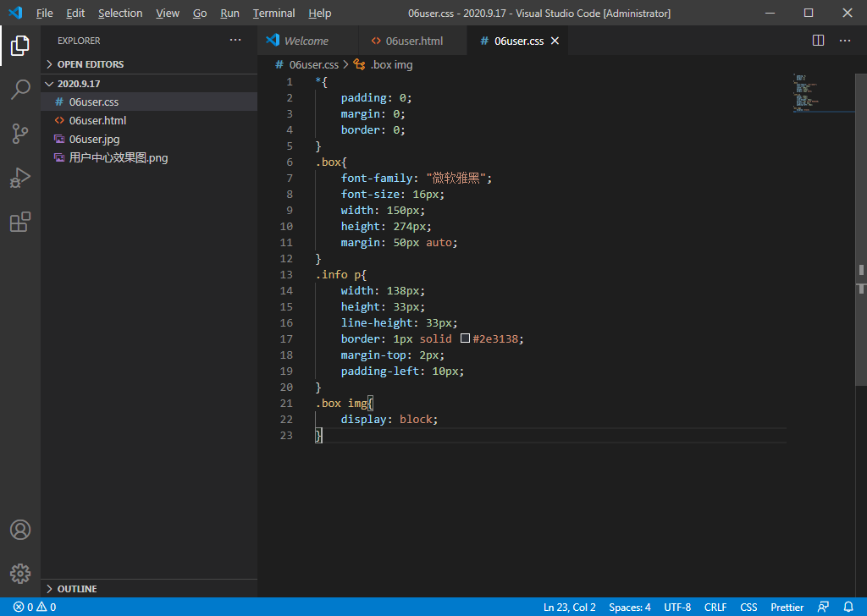Screen dimensions: 867x616
Task: Collapse the 2020.9.17 folder section
Action: click(149, 84)
